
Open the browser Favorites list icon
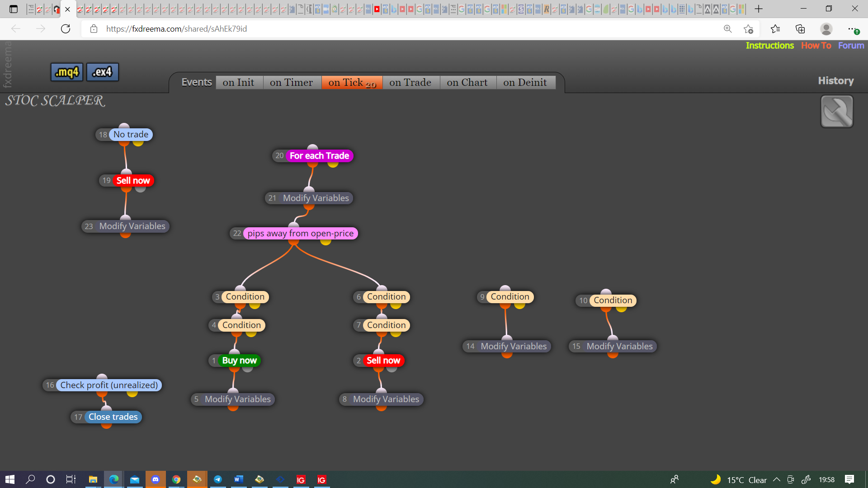(x=775, y=29)
